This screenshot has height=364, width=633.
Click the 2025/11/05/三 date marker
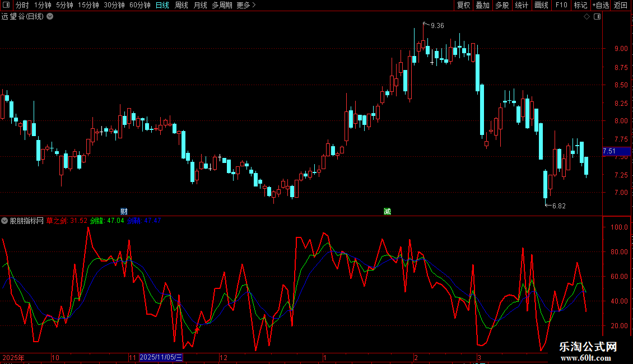[x=161, y=357]
